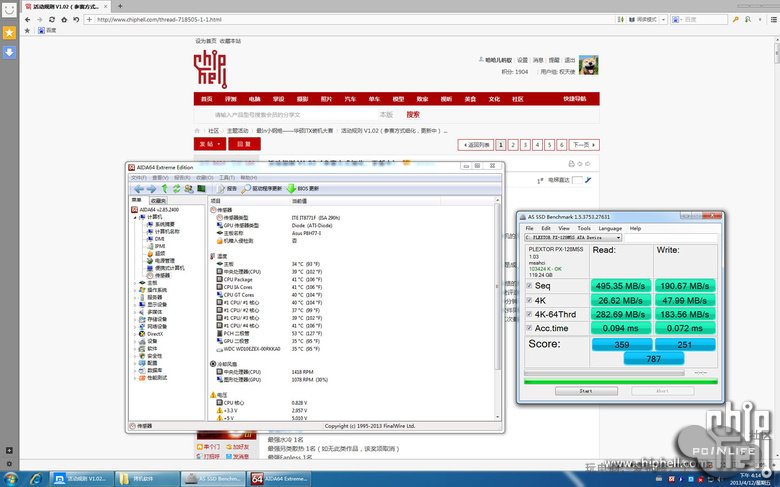Open the Windows Start orb
Image resolution: width=780 pixels, height=487 pixels.
tap(9, 479)
